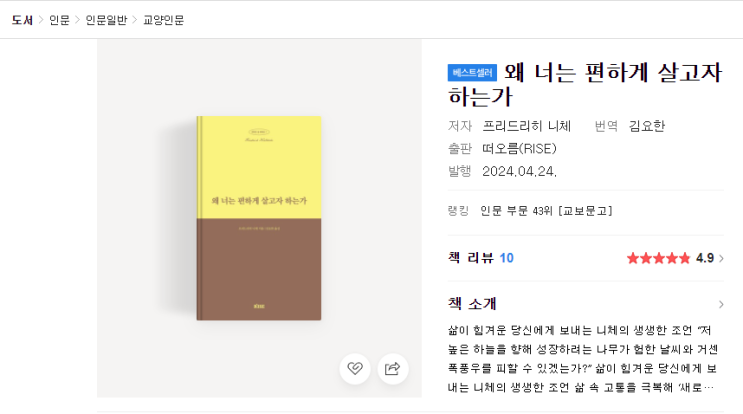Open the publisher 떠오름(RISE) link
The height and width of the screenshot is (414, 743).
coord(519,149)
